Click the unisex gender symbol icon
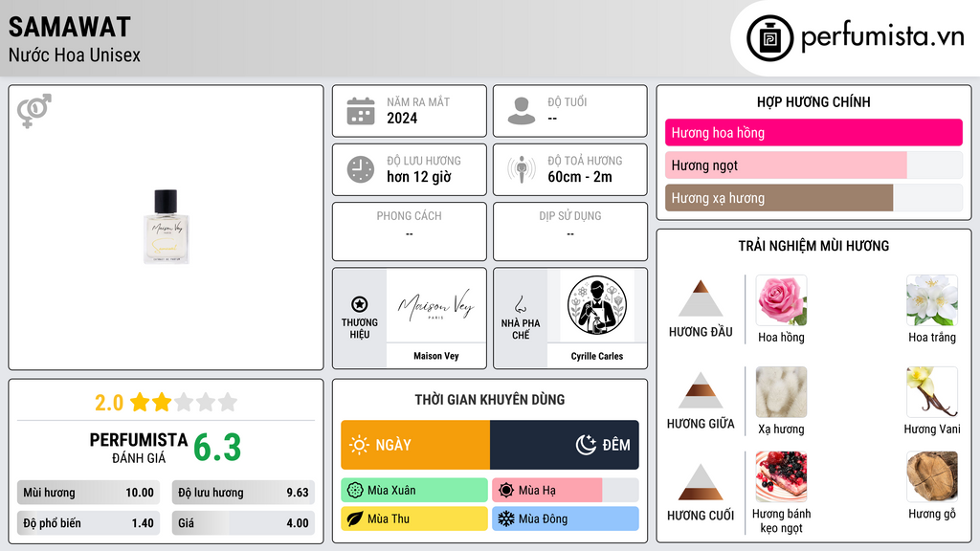980x551 pixels. tap(34, 111)
